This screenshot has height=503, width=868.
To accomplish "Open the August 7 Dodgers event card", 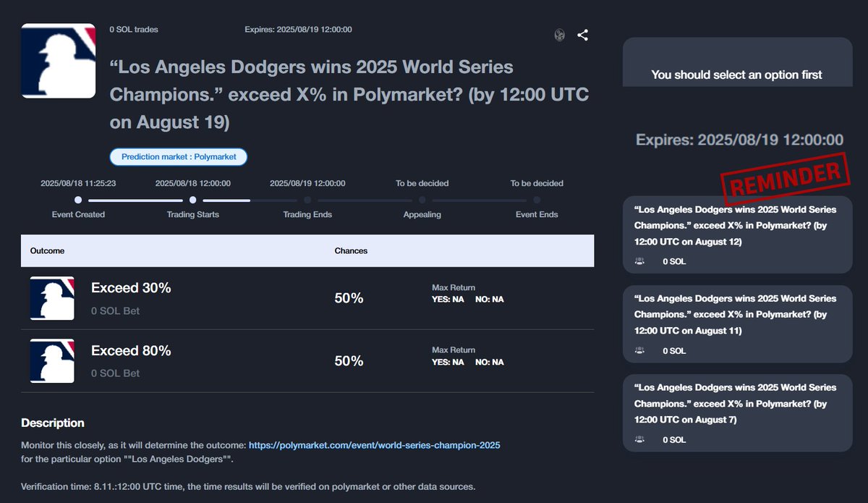I will point(738,413).
